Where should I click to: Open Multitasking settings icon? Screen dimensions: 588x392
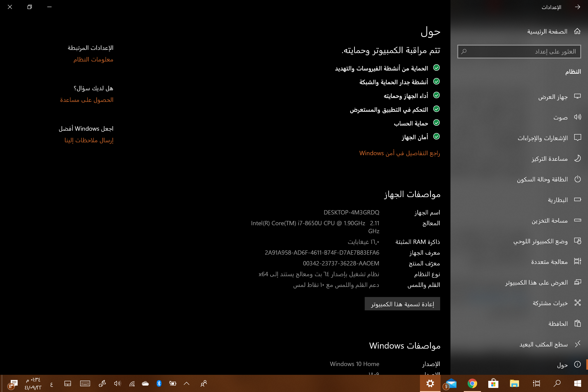click(x=577, y=262)
